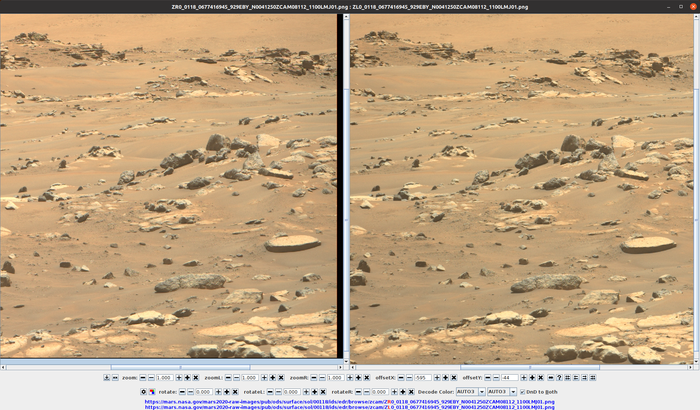Increase zoom with first plus button
This screenshot has height=410, width=700.
point(179,378)
